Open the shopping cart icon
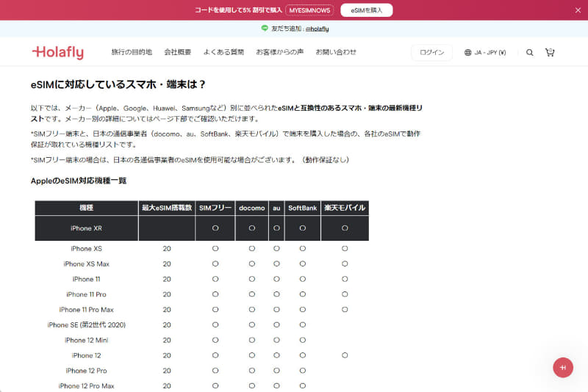The width and height of the screenshot is (588, 392). click(550, 52)
